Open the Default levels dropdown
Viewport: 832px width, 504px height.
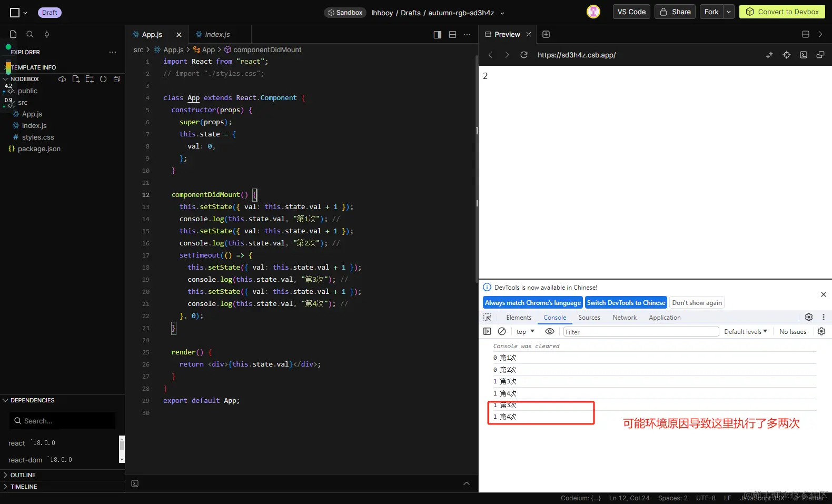(x=746, y=331)
